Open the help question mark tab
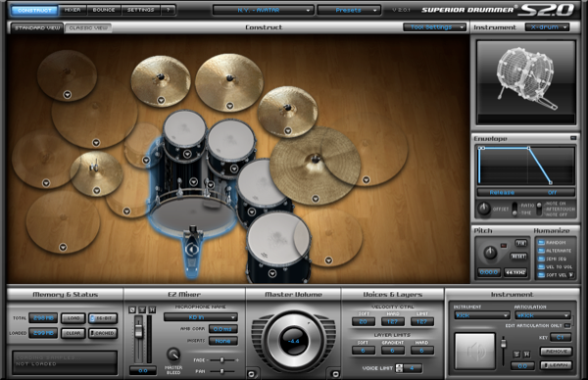Viewport: 588px width, 380px height. pyautogui.click(x=169, y=10)
